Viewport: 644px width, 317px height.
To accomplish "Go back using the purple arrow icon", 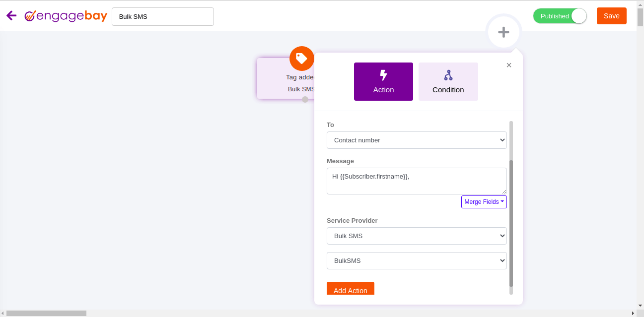I will point(11,16).
